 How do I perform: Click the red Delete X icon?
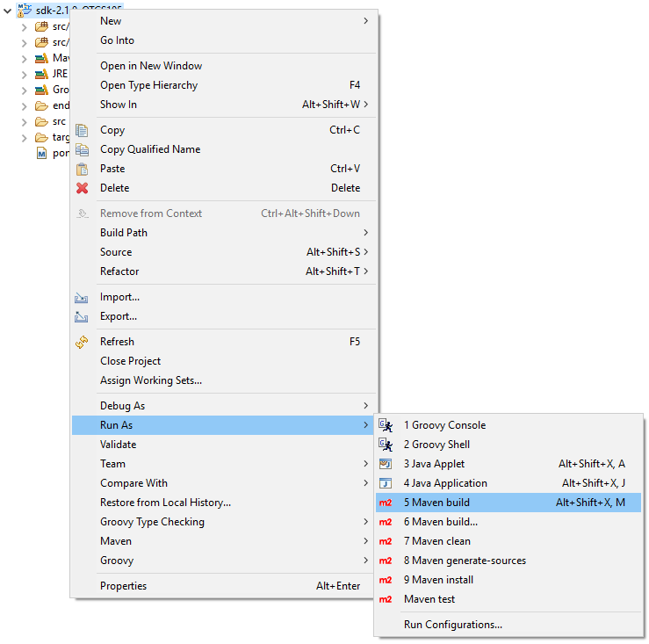click(83, 188)
